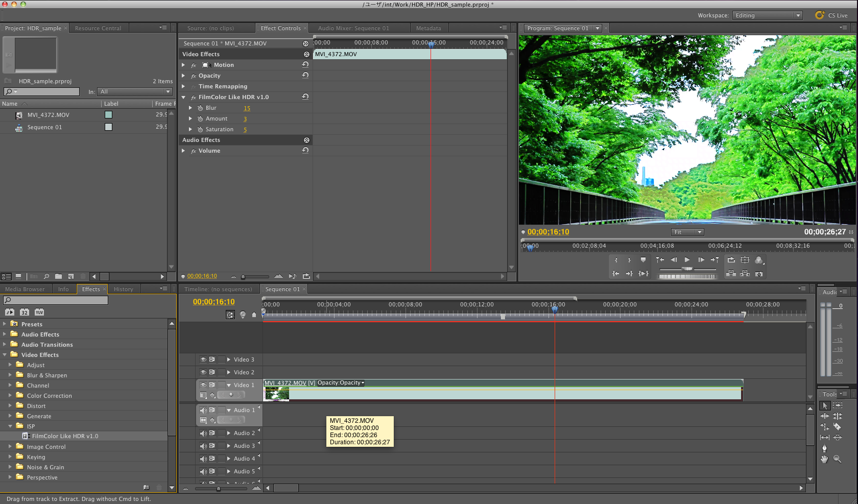
Task: Select the Rate Stretch tool
Action: point(825,427)
